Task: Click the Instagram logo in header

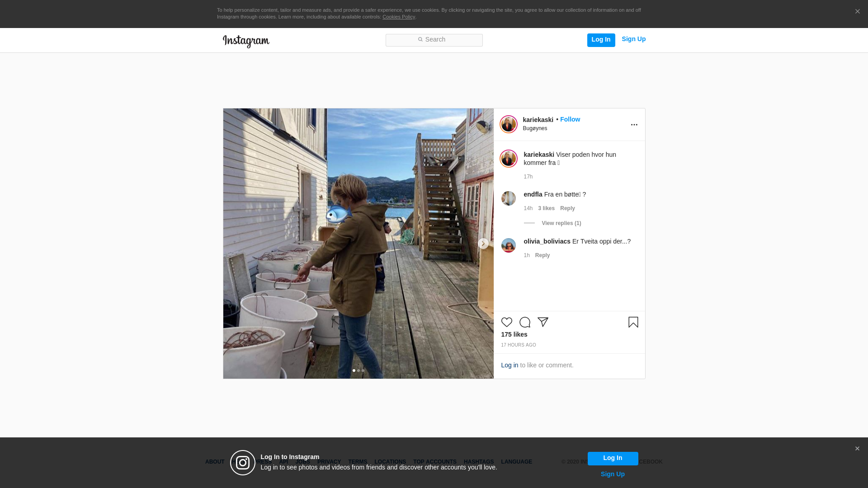Action: coord(246,41)
